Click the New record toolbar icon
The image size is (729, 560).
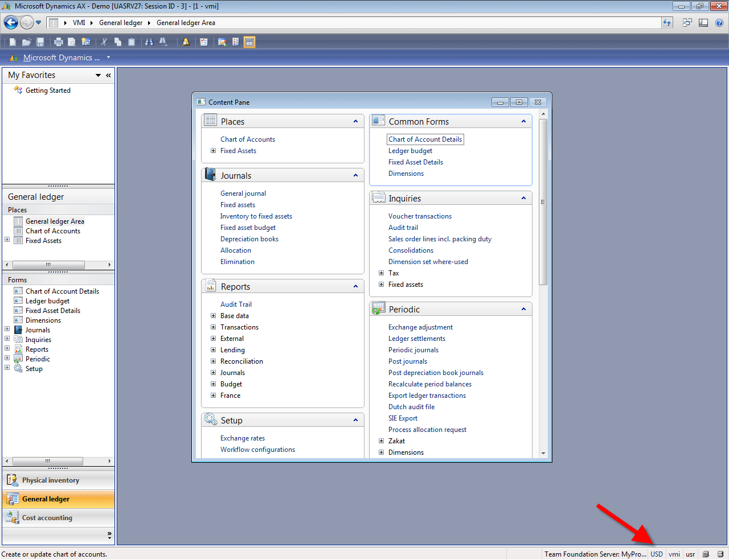point(13,42)
